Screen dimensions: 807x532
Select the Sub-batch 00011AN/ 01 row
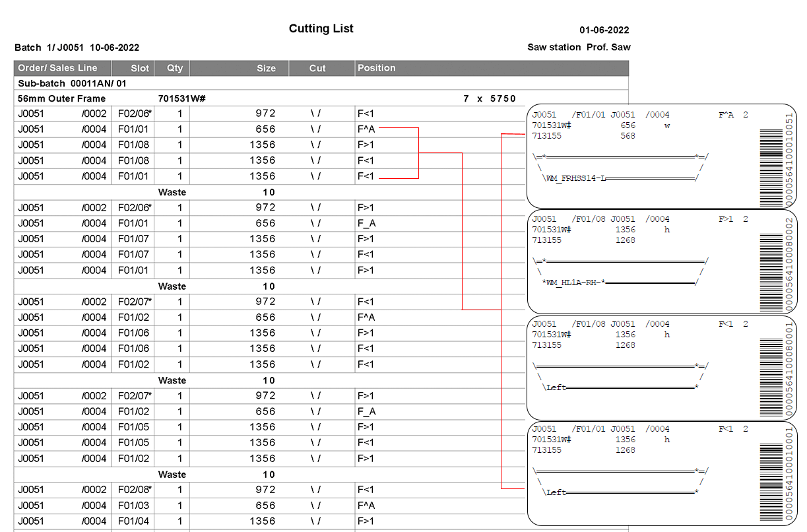click(x=72, y=84)
